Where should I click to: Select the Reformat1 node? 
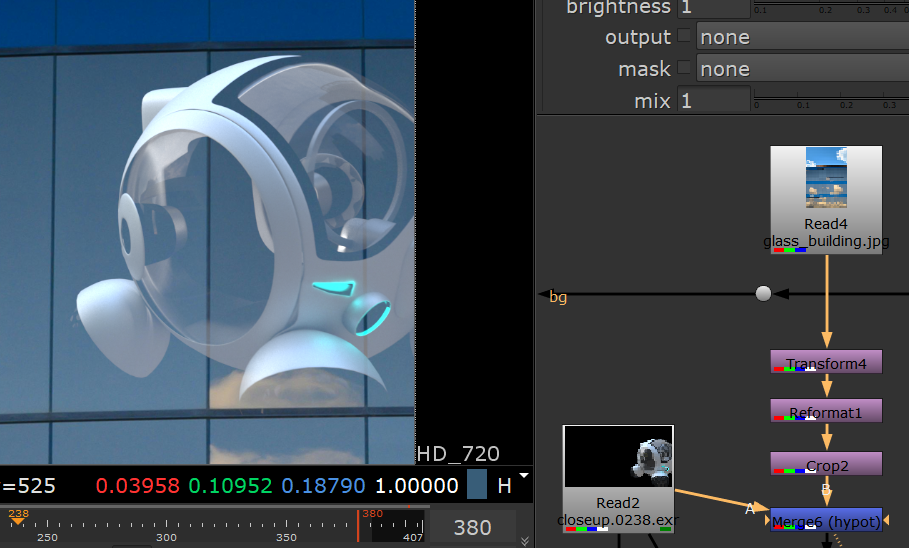tap(826, 411)
